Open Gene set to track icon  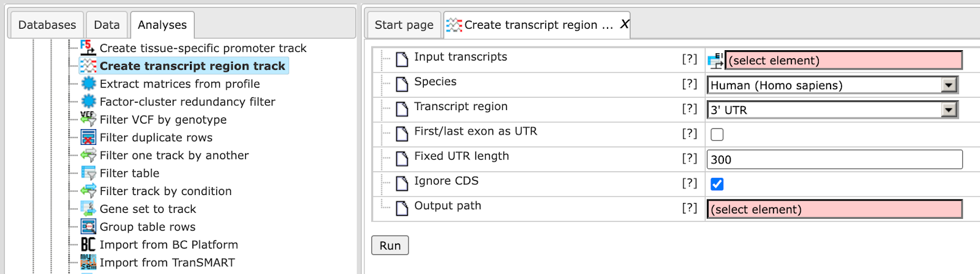[x=88, y=209]
